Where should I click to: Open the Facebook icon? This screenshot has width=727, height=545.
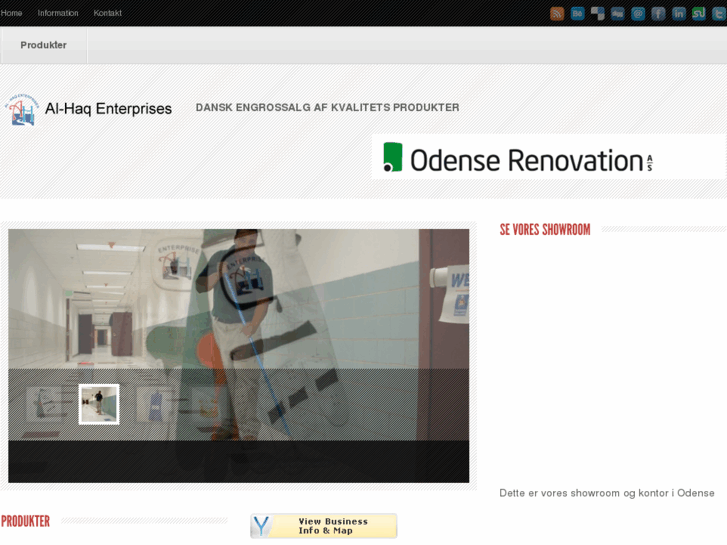[658, 13]
